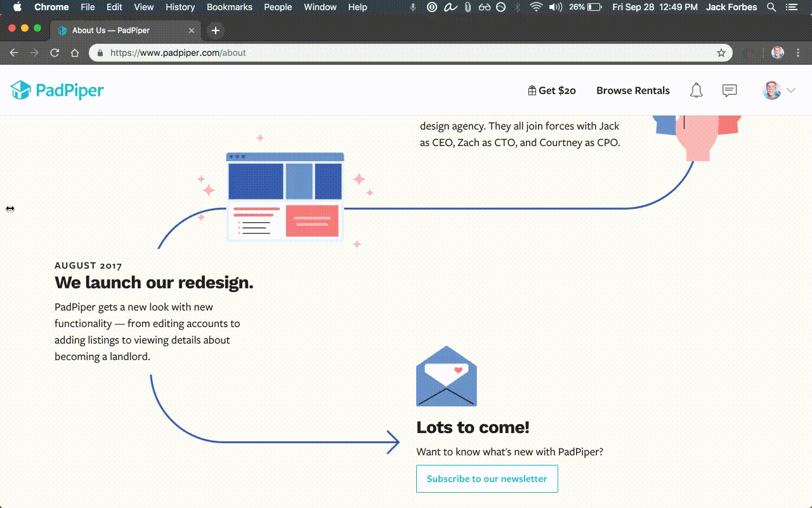Click 'Want to know what's new' text

[510, 451]
